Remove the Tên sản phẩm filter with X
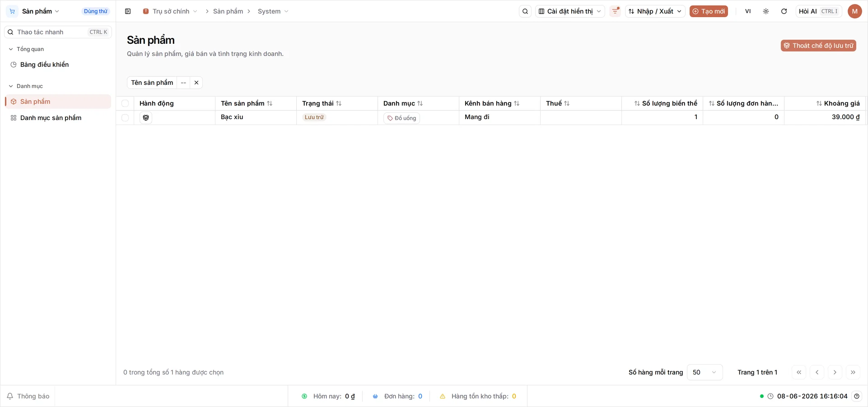868x407 pixels. coord(196,83)
